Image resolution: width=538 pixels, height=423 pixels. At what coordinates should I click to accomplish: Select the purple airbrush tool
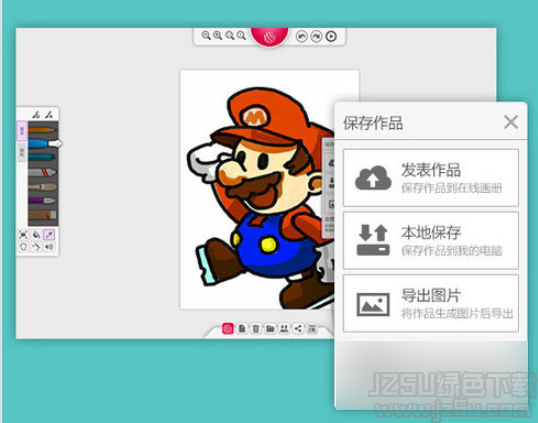pos(42,200)
